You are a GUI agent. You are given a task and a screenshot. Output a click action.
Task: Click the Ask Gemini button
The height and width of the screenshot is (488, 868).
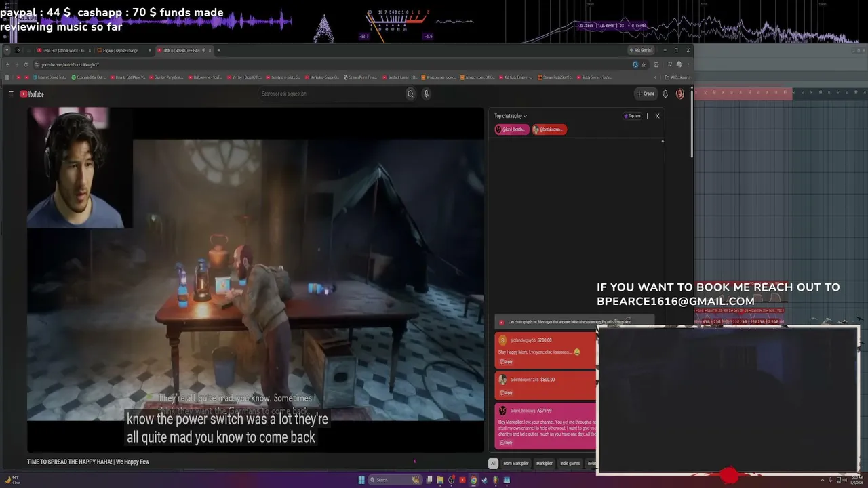point(640,50)
